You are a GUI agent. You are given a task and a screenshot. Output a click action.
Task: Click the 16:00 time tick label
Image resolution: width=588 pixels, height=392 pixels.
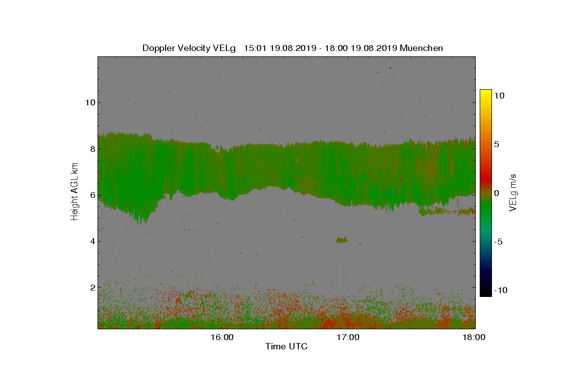[x=222, y=337]
